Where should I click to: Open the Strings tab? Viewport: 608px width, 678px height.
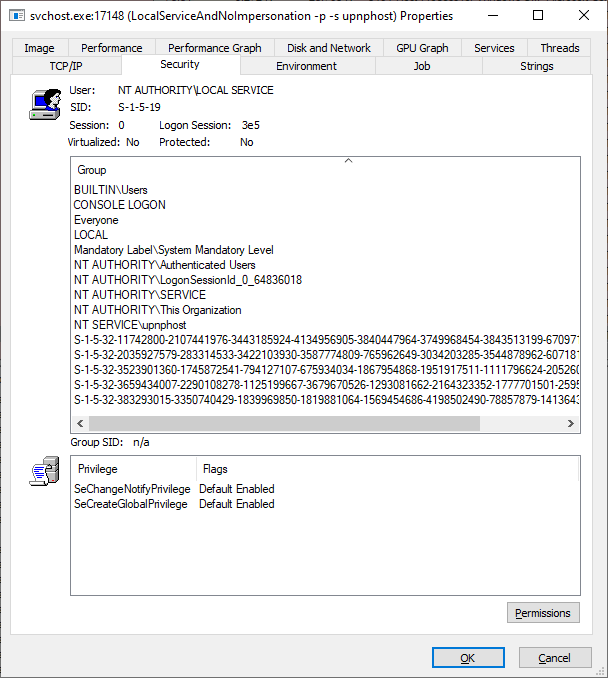coord(536,66)
